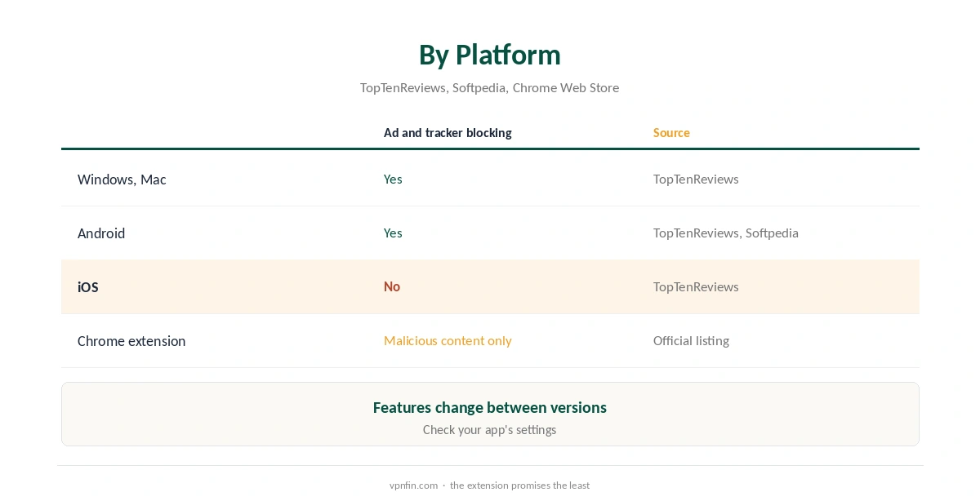
Task: Click 'Features change between versions' note title
Action: coord(490,407)
